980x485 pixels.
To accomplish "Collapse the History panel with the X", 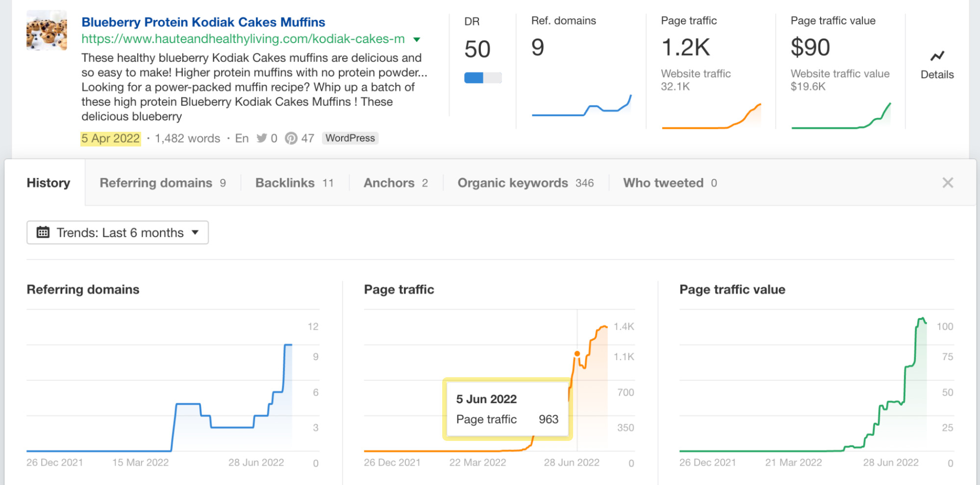I will click(948, 183).
